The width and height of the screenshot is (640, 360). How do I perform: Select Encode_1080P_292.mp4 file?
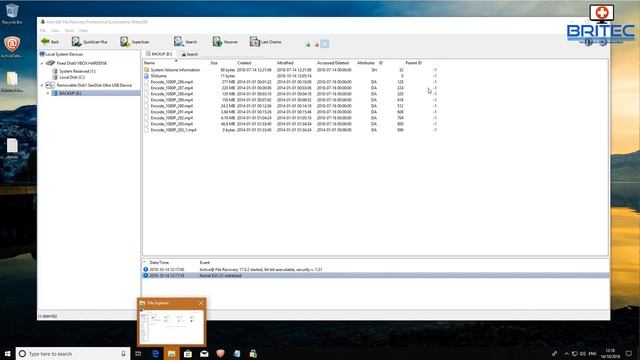[x=171, y=118]
